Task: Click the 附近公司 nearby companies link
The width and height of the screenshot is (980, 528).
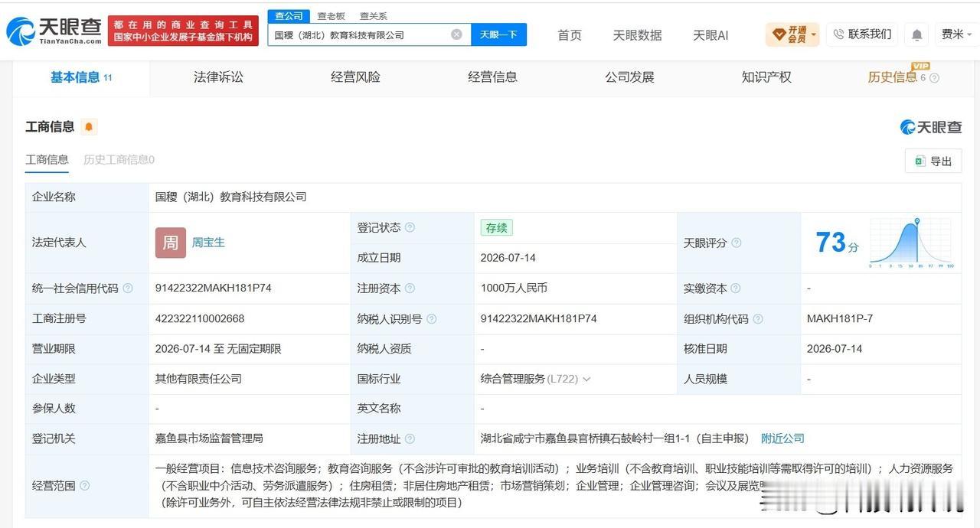Action: pyautogui.click(x=782, y=438)
